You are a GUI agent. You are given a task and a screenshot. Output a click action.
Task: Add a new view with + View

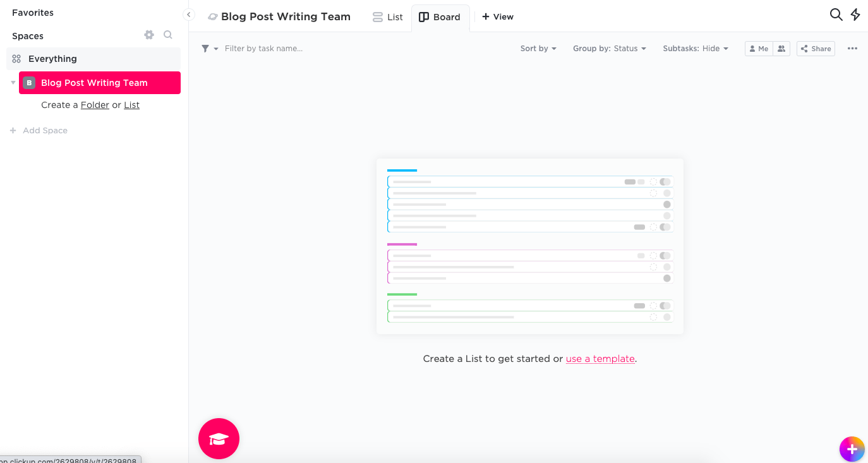click(x=498, y=17)
